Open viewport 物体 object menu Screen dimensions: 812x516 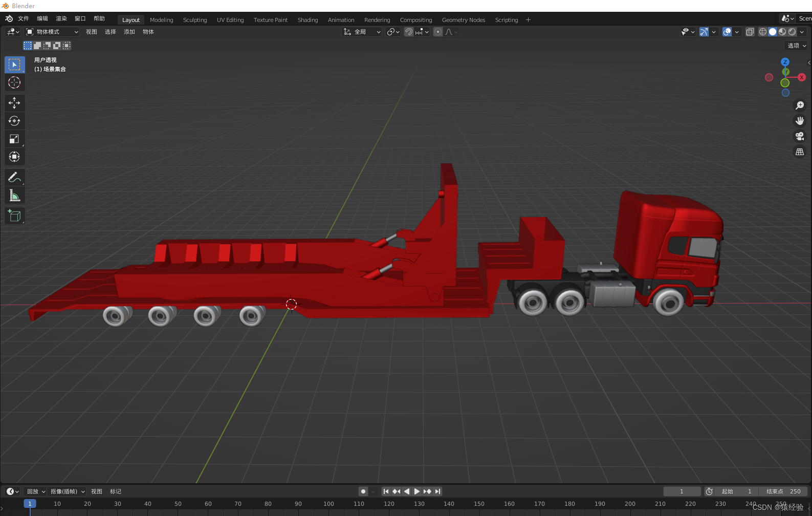[x=148, y=32]
